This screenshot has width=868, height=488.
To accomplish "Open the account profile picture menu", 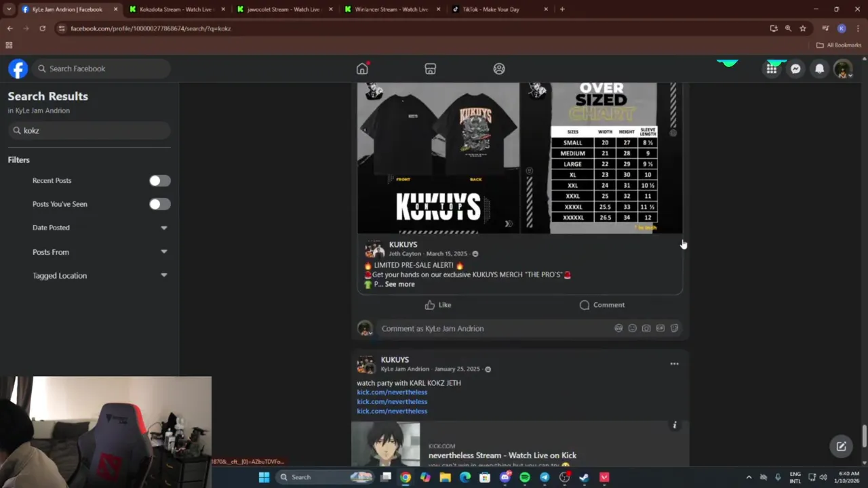I will (x=843, y=68).
